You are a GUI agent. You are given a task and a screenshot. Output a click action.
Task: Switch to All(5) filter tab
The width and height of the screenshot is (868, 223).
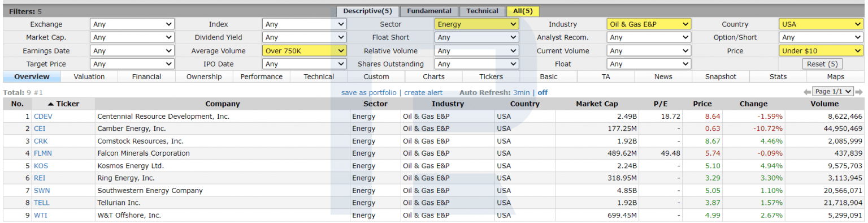point(523,11)
